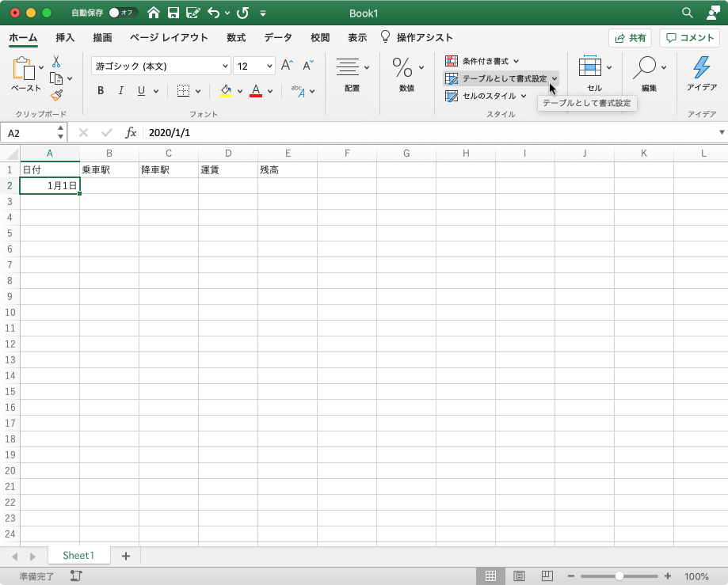Open the データ tab
This screenshot has width=728, height=585.
click(278, 37)
